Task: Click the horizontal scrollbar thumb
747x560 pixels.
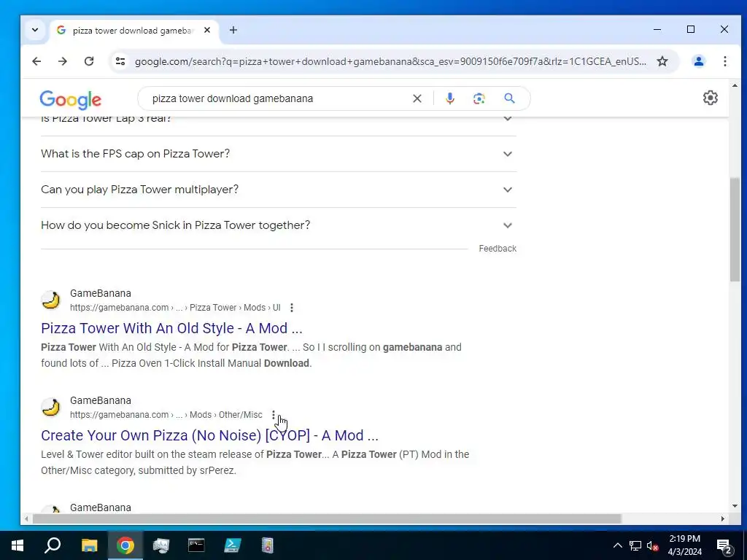Action: point(327,518)
